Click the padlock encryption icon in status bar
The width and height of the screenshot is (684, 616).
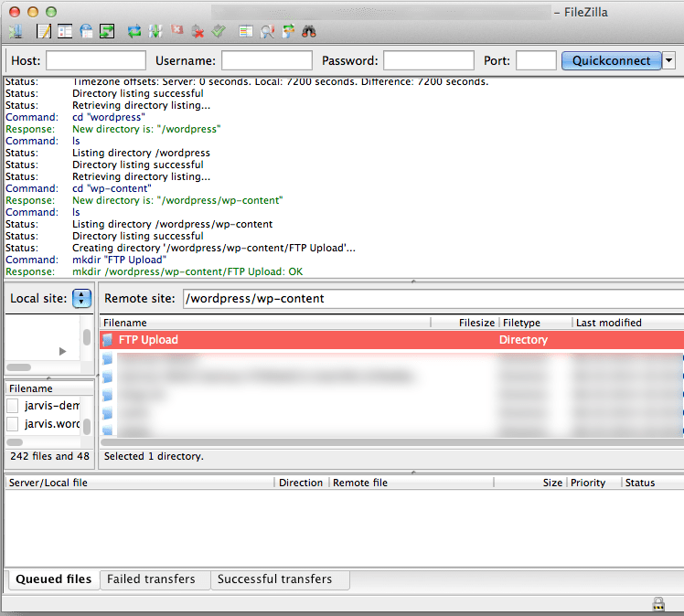(x=658, y=604)
